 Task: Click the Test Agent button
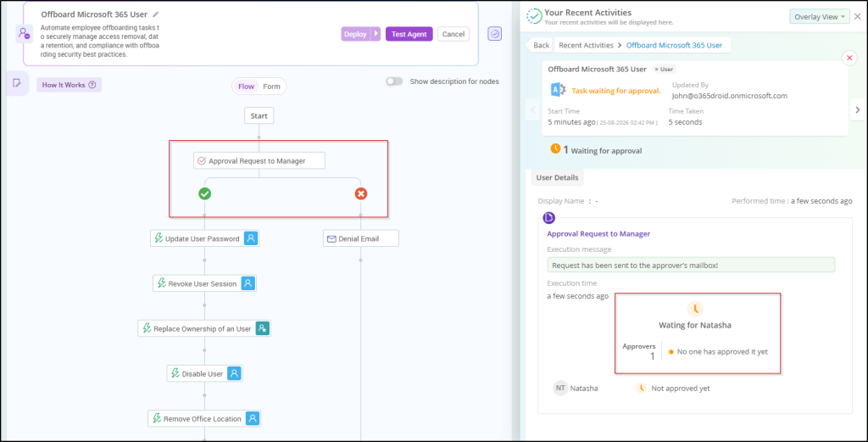click(x=409, y=34)
